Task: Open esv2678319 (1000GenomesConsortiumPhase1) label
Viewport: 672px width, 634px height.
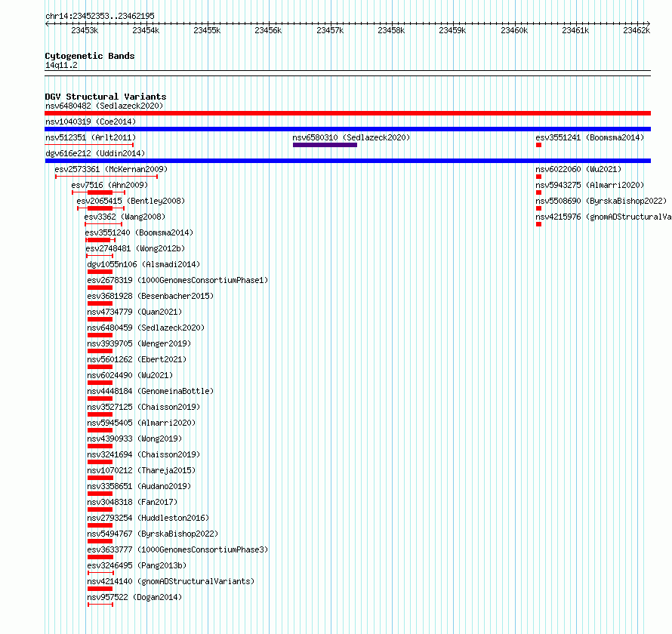Action: [x=177, y=280]
